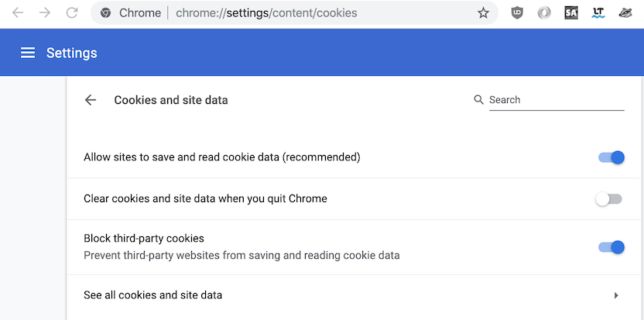Click the Chrome site info icon in address bar
The image size is (644, 320).
tap(105, 13)
